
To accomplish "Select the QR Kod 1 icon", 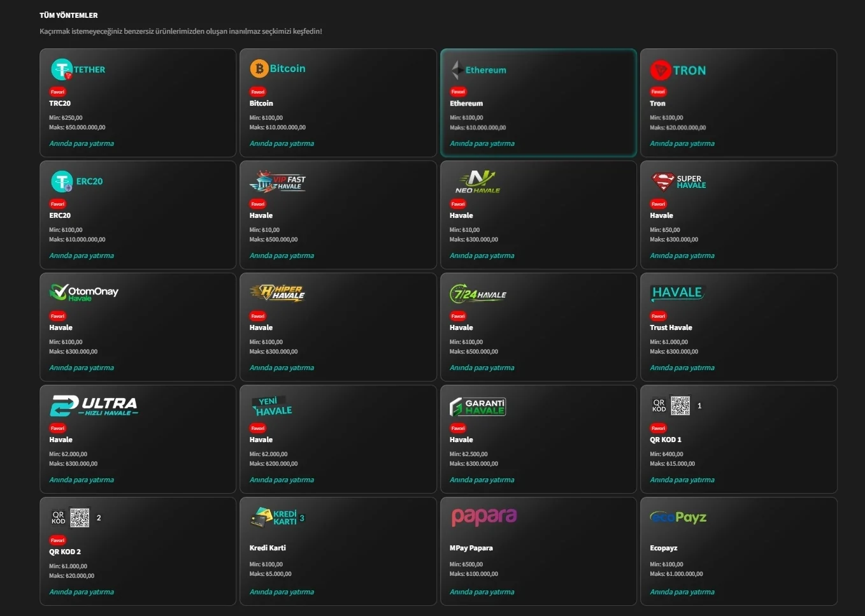I will tap(676, 406).
